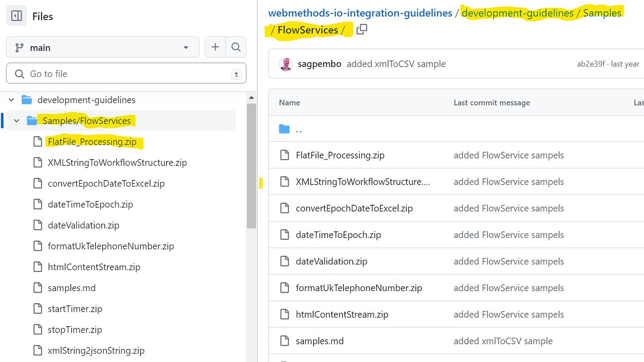Image resolution: width=644 pixels, height=362 pixels.
Task: Click the file tree scrollbar thumb
Action: (252, 166)
